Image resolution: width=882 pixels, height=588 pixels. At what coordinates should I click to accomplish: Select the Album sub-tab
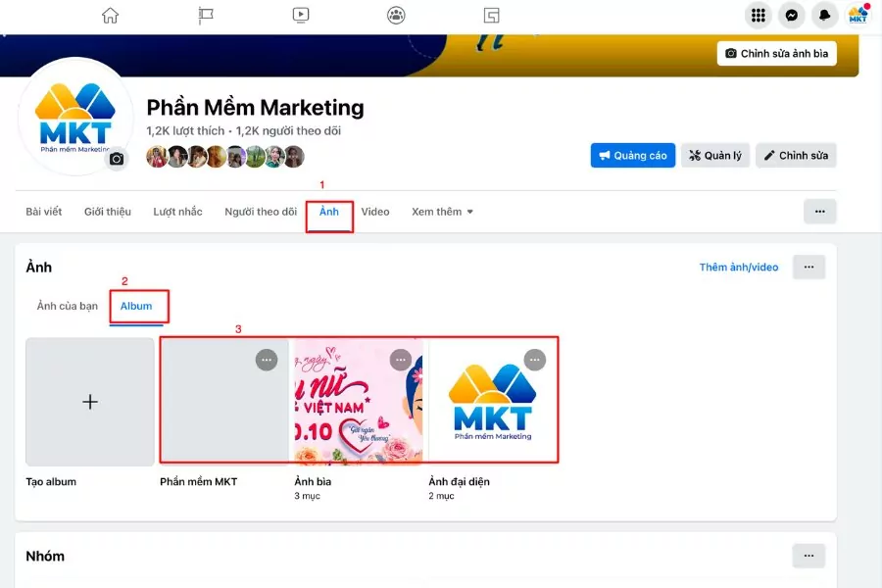[x=136, y=306]
